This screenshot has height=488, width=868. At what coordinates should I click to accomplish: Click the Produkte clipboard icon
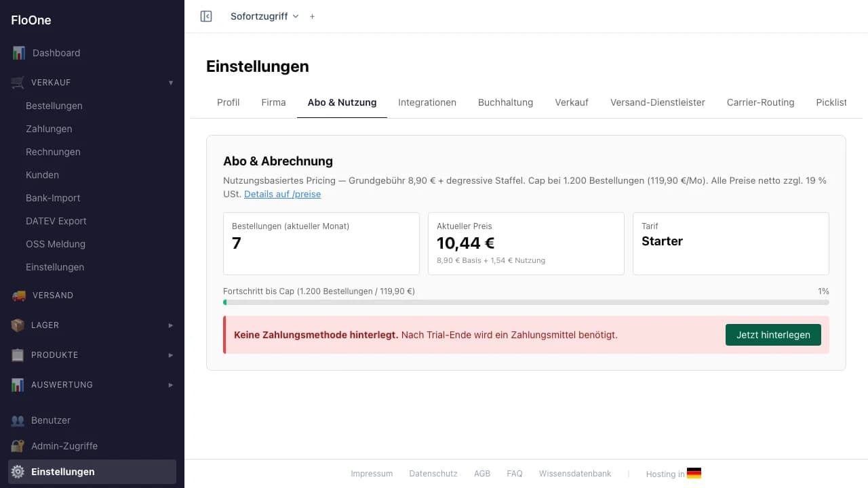pos(18,355)
